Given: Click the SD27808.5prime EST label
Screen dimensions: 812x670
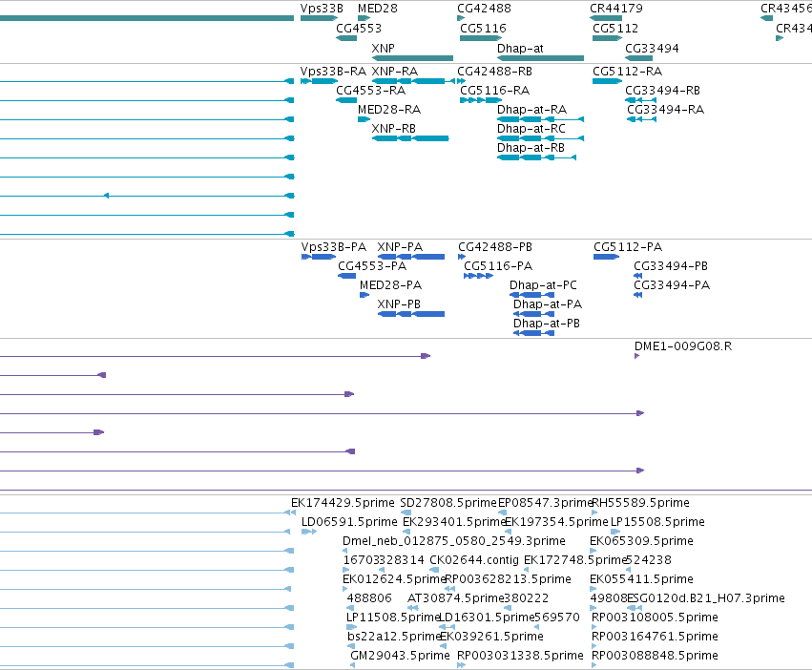Looking at the screenshot, I should click(448, 503).
